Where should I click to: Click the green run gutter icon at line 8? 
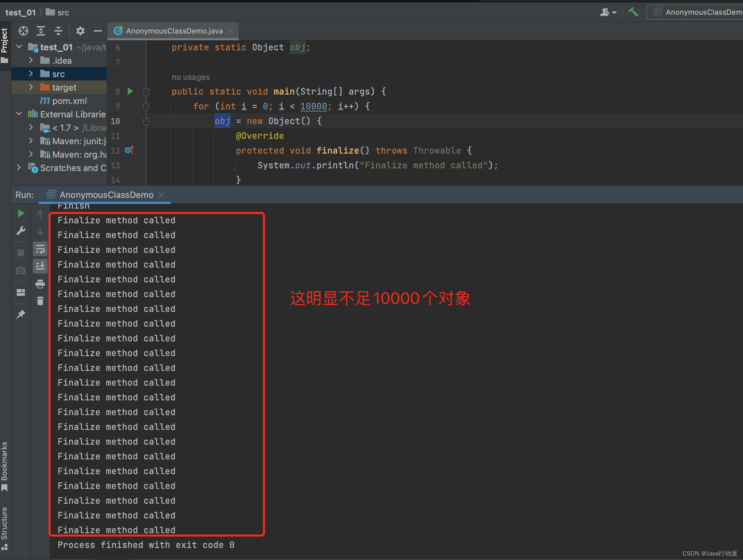click(130, 91)
